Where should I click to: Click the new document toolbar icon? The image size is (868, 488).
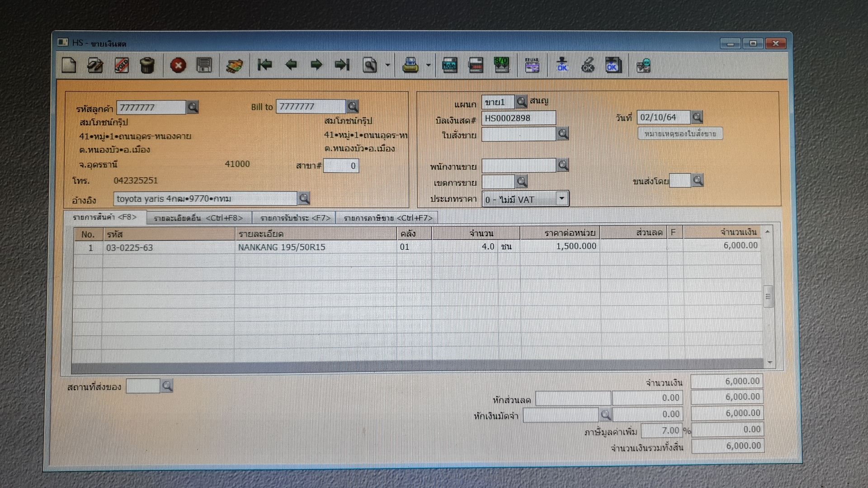point(69,66)
